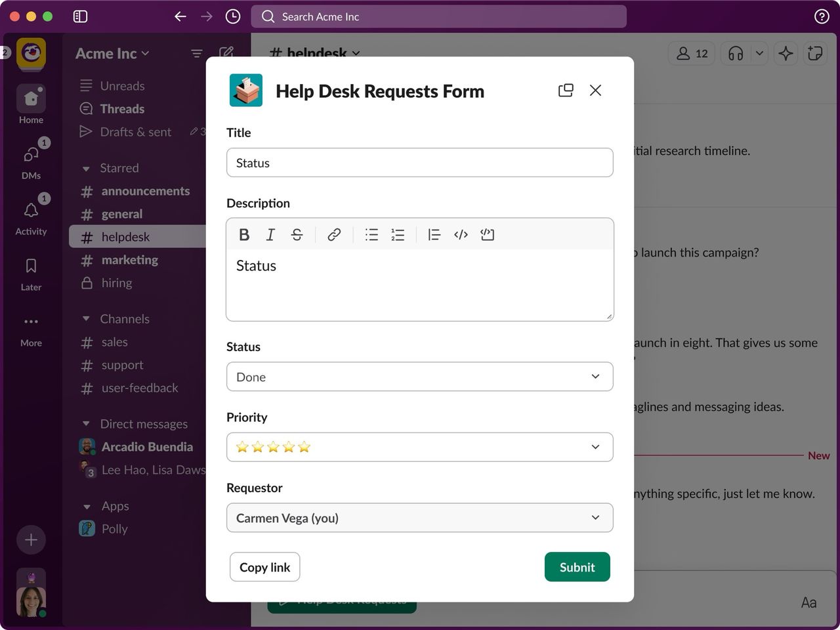Screen dimensions: 840x630
Task: Apply strikethrough formatting
Action: (x=297, y=235)
